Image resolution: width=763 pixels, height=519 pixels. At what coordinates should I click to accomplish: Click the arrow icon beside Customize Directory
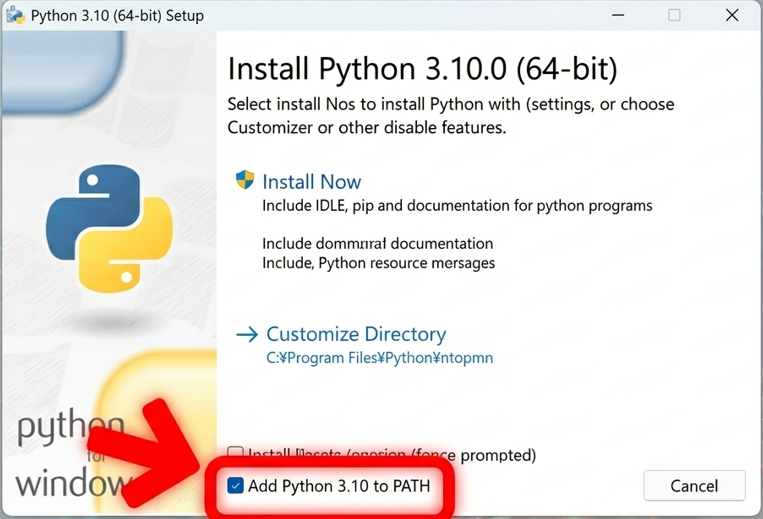click(x=246, y=334)
